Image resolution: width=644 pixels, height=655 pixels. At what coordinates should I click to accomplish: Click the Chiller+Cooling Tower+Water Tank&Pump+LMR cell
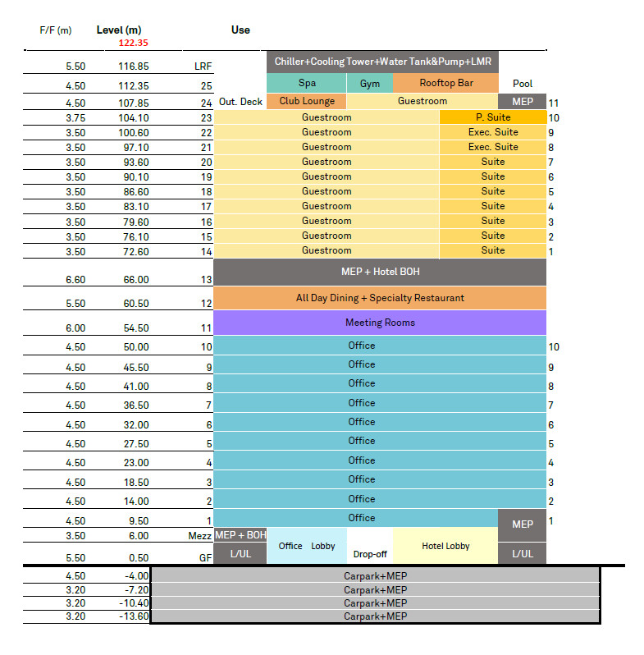click(382, 62)
